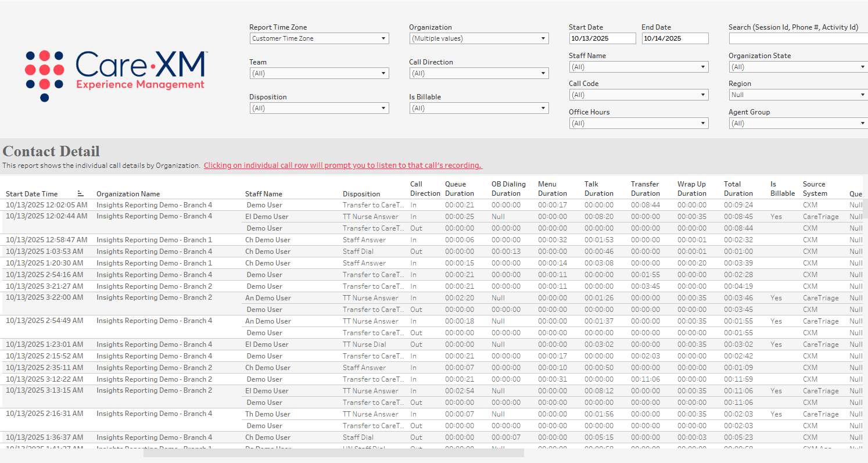868x463 pixels.
Task: Click the Start Date input showing 10/13/2025
Action: (602, 38)
